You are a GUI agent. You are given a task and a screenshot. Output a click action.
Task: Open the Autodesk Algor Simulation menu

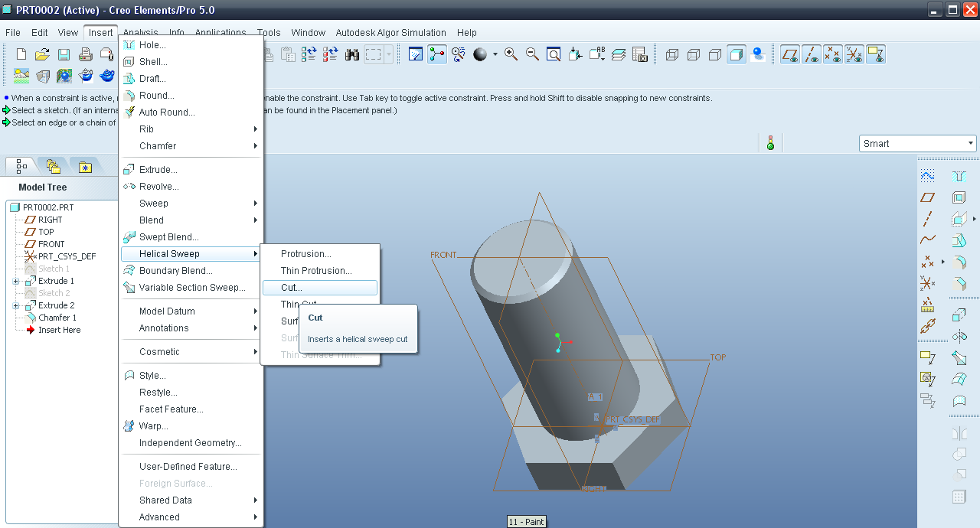(x=390, y=33)
